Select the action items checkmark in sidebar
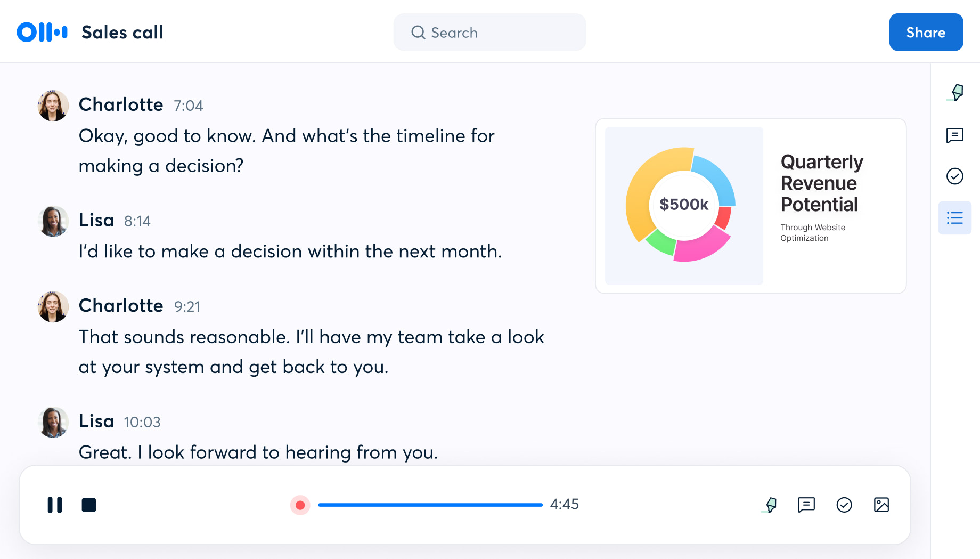The height and width of the screenshot is (559, 980). [954, 176]
